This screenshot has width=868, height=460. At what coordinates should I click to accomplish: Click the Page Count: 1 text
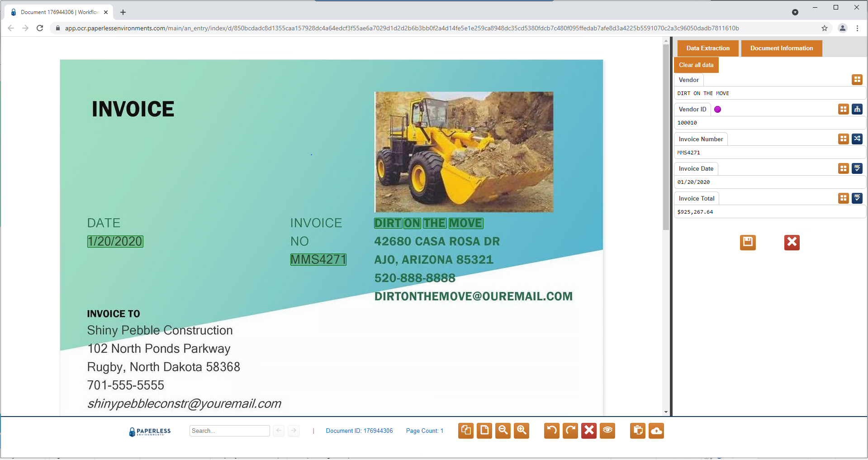[x=424, y=431]
